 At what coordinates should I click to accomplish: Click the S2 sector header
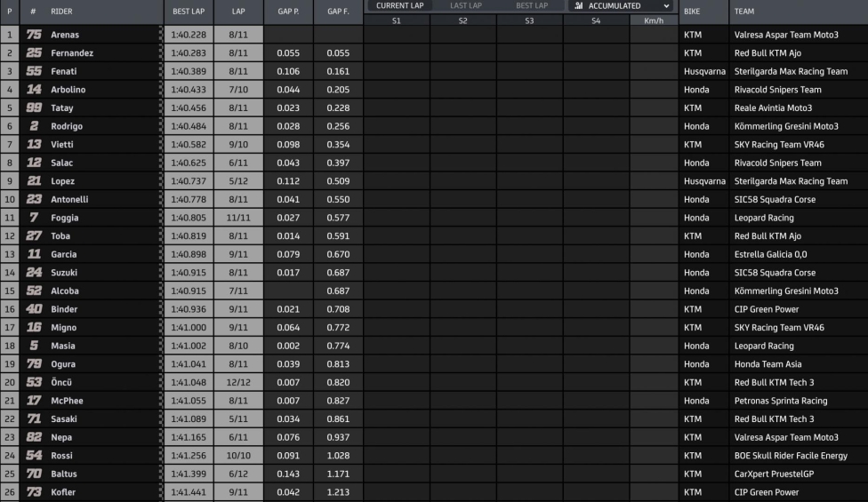coord(462,20)
